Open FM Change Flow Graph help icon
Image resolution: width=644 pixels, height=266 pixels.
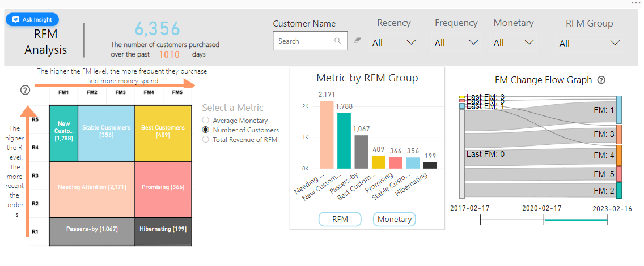(601, 80)
